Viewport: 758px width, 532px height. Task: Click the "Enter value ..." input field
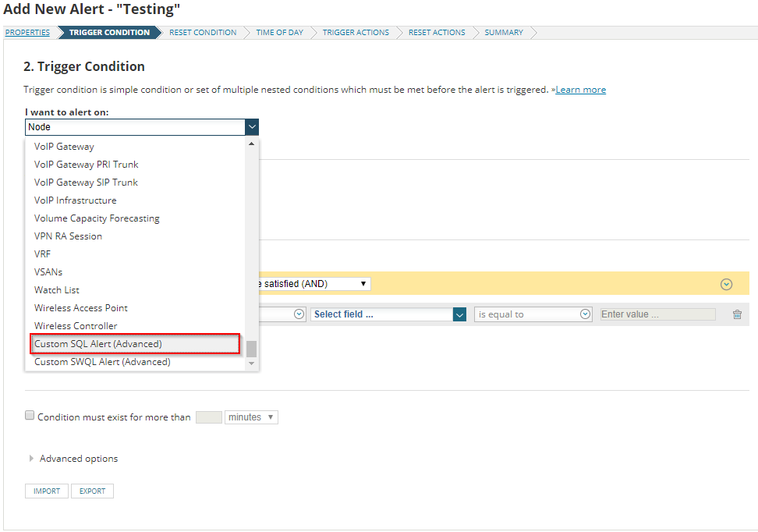[657, 314]
